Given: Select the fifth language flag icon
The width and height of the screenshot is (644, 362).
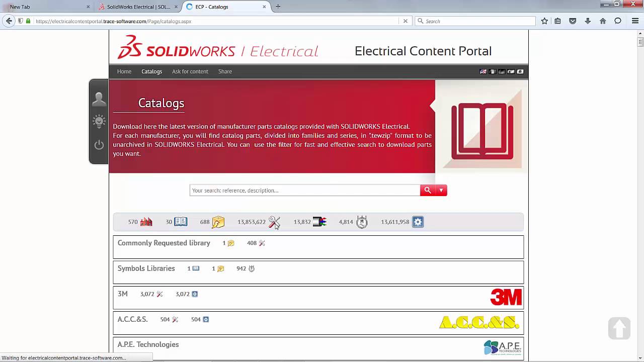Looking at the screenshot, I should (520, 71).
